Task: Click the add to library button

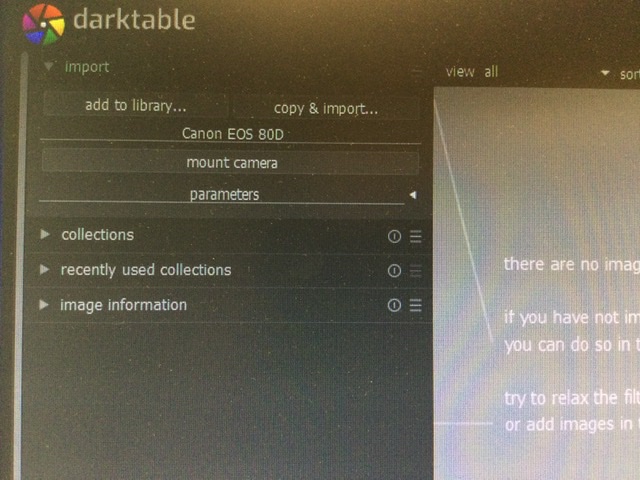Action: click(136, 105)
